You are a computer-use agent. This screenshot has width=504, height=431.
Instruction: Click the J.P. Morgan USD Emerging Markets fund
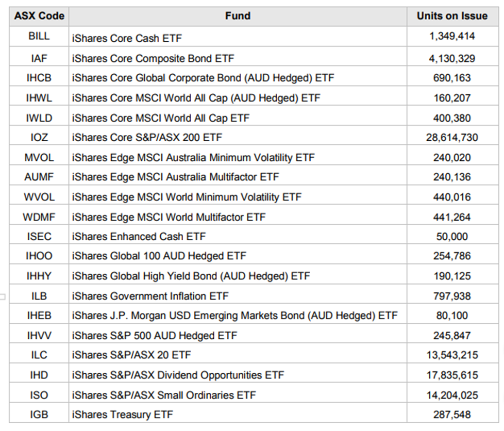pos(234,316)
